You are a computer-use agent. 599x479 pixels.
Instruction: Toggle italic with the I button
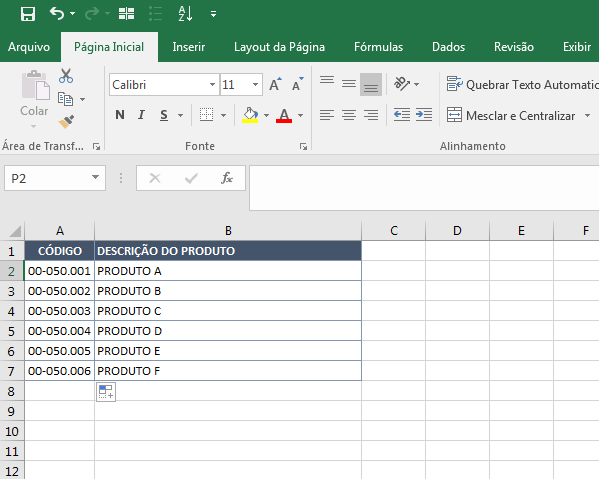(141, 115)
